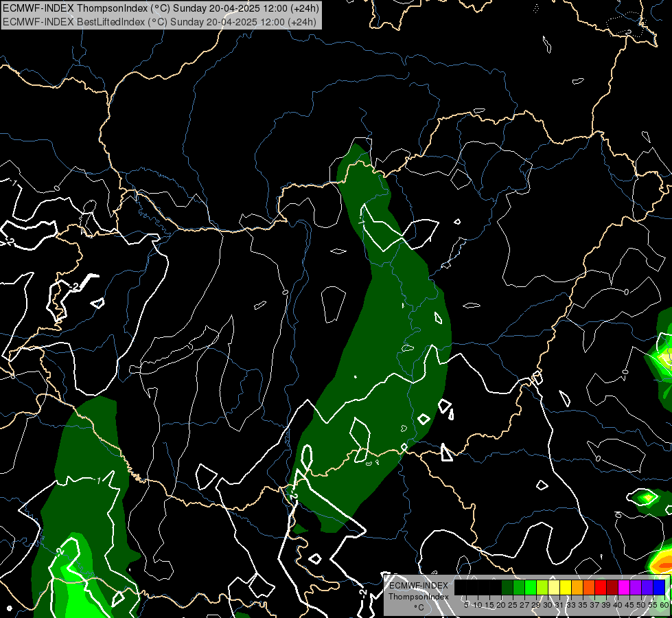Click the ECMWF-INDEX ThompsonIndex header line
Viewport: 672px width, 618px height.
point(161,8)
